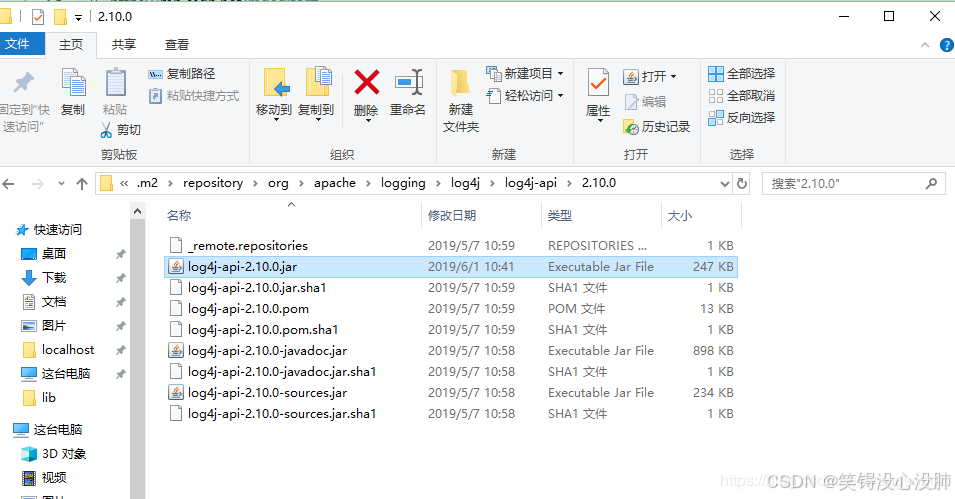Switch to the 查看 view tab
This screenshot has height=499, width=955.
[177, 44]
